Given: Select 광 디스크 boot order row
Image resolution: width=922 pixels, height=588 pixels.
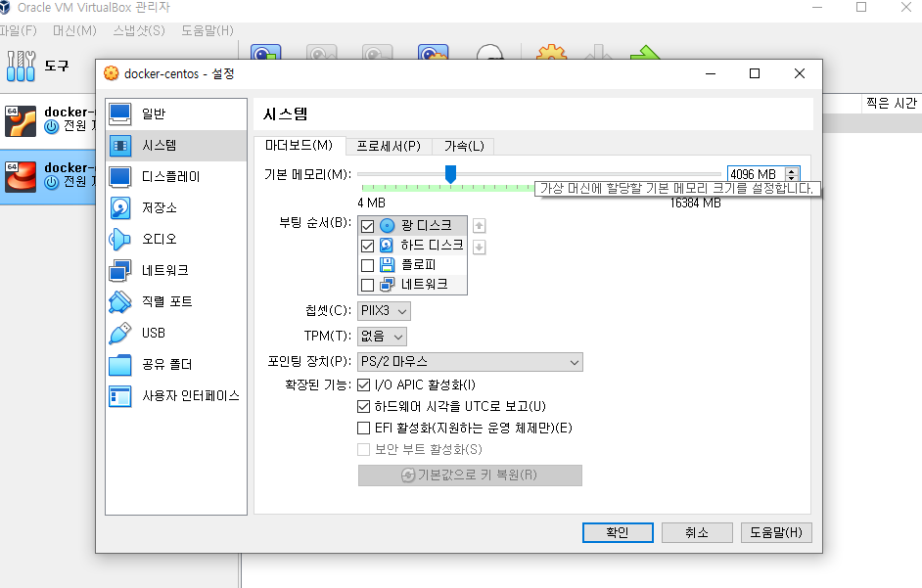Looking at the screenshot, I should point(412,226).
